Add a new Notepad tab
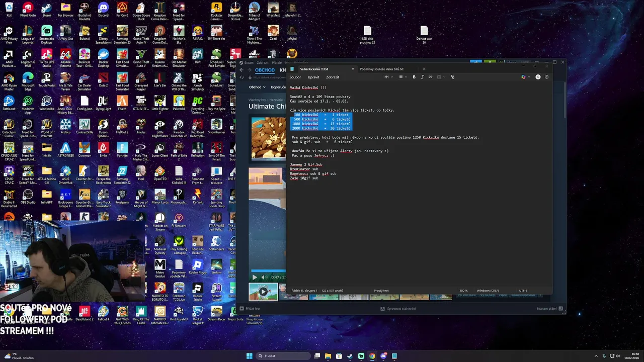The image size is (644, 362). point(424,69)
